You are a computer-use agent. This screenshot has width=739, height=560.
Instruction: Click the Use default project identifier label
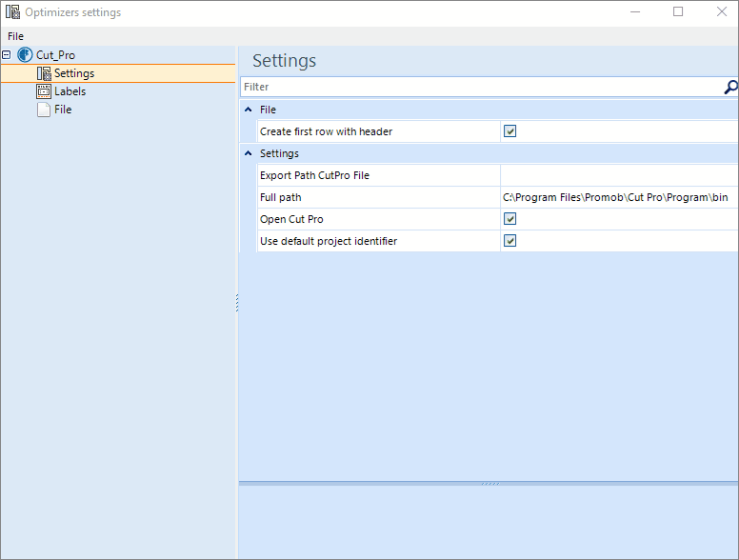(329, 241)
